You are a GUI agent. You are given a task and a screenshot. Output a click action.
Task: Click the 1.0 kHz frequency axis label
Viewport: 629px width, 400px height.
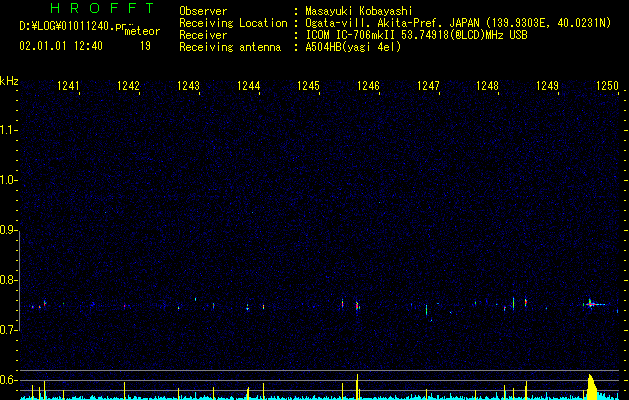[x=8, y=180]
